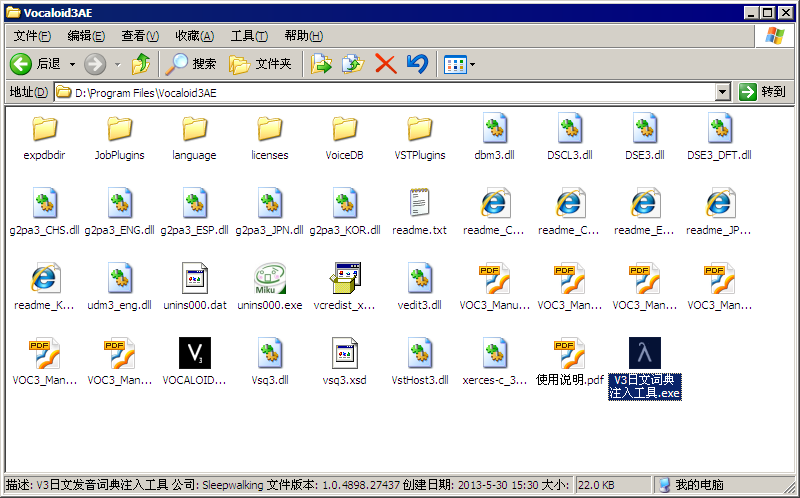This screenshot has width=800, height=498.
Task: Select the 使用说明.pdf file
Action: click(x=569, y=362)
